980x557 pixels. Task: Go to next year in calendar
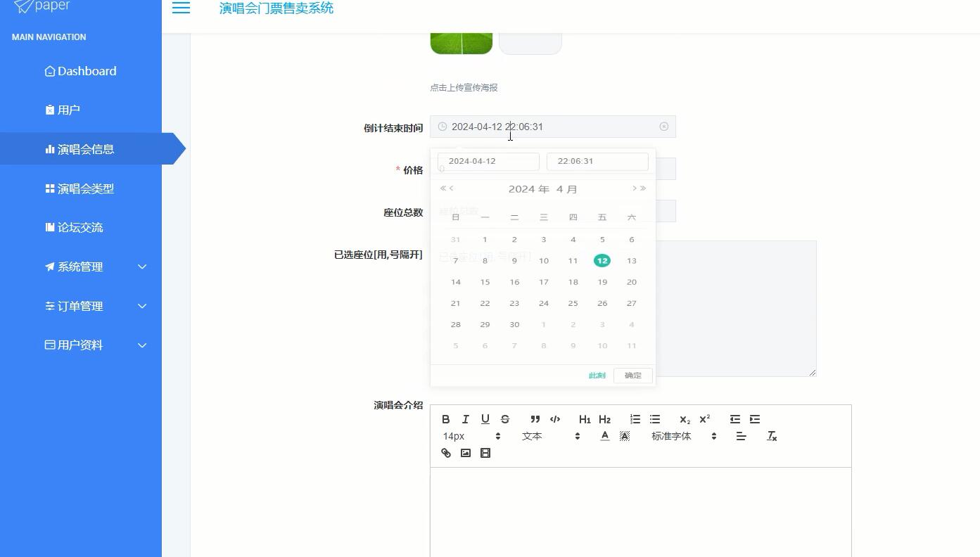643,188
